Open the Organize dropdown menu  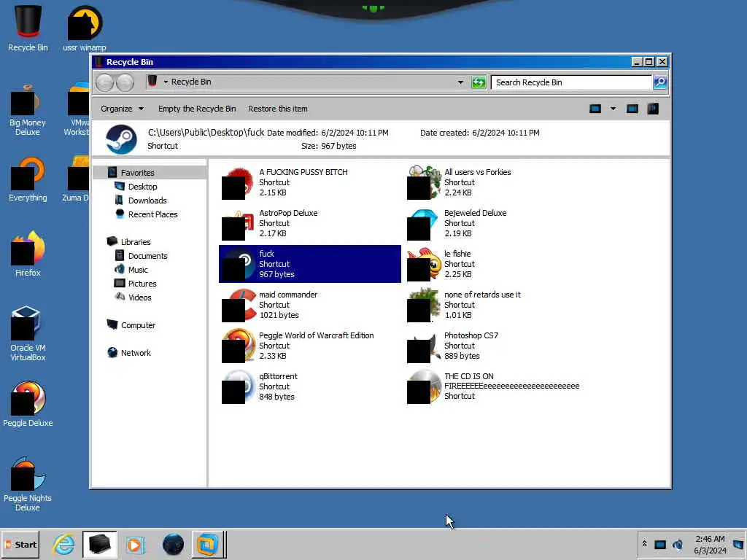(x=122, y=109)
